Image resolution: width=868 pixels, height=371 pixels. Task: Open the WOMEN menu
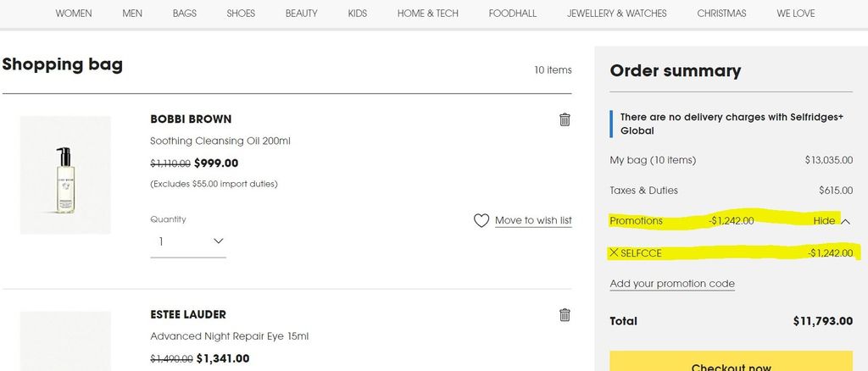(x=74, y=14)
